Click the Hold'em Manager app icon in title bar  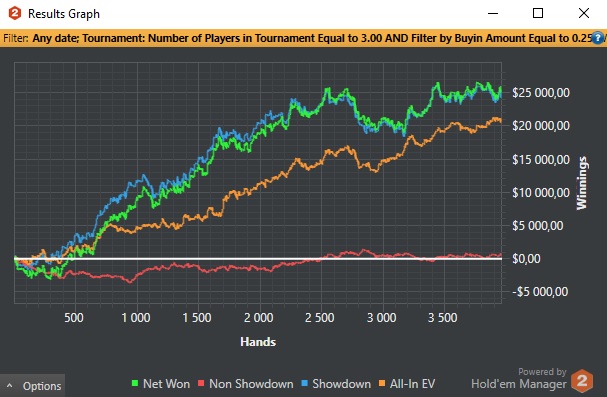(15, 13)
